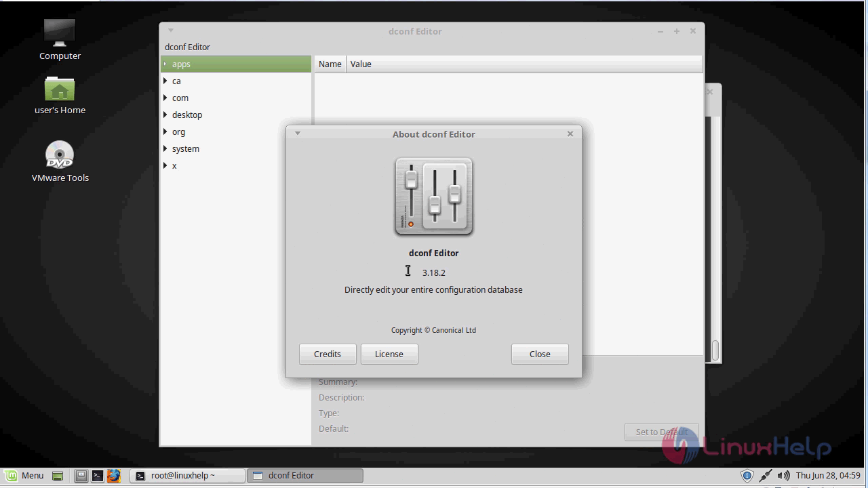Click the scrollbar of the background window

tap(715, 350)
